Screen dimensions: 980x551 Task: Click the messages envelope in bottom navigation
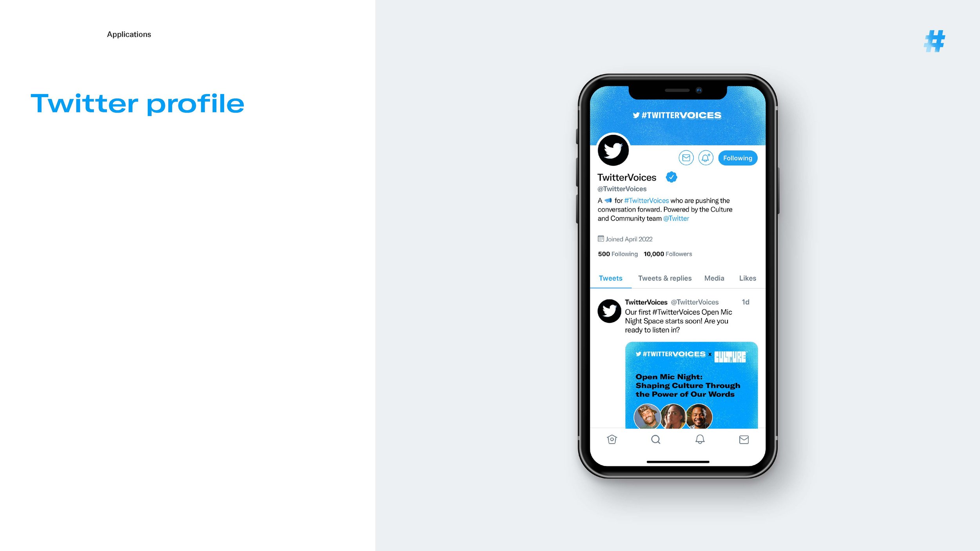click(x=744, y=439)
